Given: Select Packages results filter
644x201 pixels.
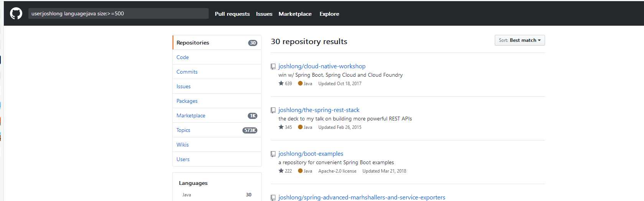Looking at the screenshot, I should [217, 101].
